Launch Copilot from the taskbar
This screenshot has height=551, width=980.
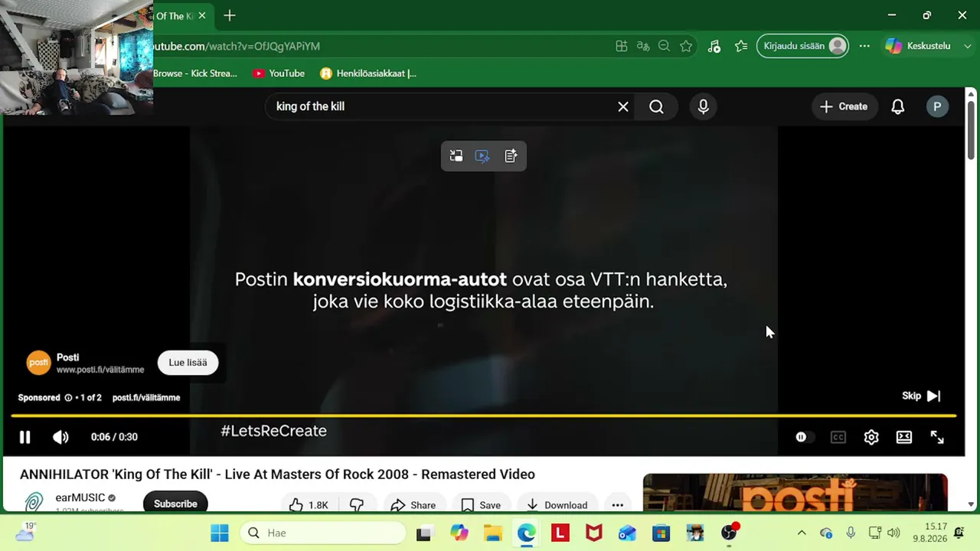coord(459,533)
